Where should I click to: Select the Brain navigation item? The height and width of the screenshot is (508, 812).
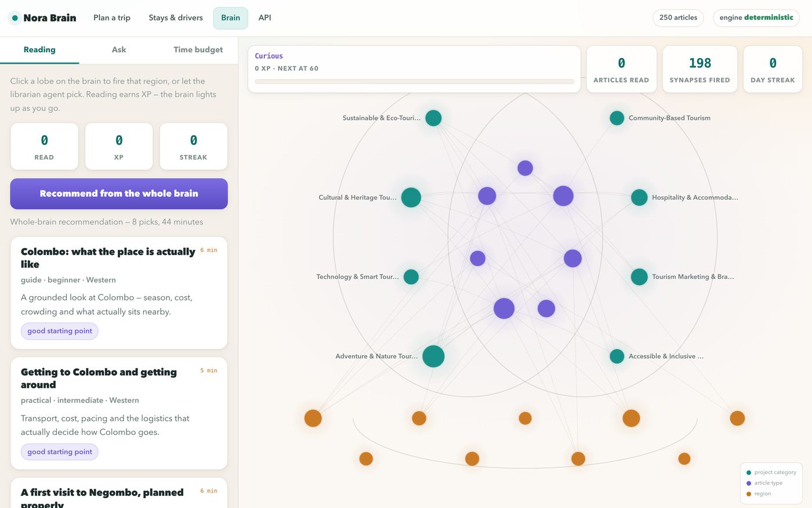coord(230,18)
